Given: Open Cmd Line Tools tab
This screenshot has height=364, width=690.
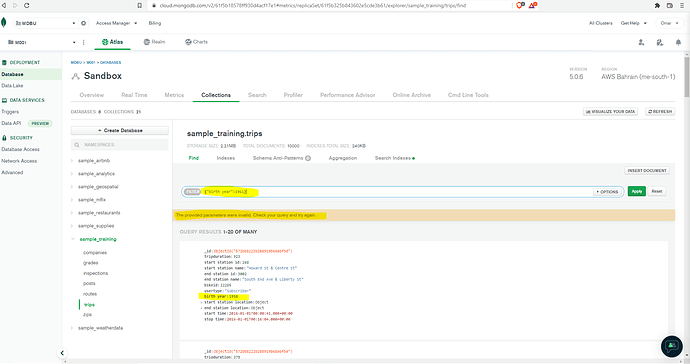Looking at the screenshot, I should tap(468, 95).
